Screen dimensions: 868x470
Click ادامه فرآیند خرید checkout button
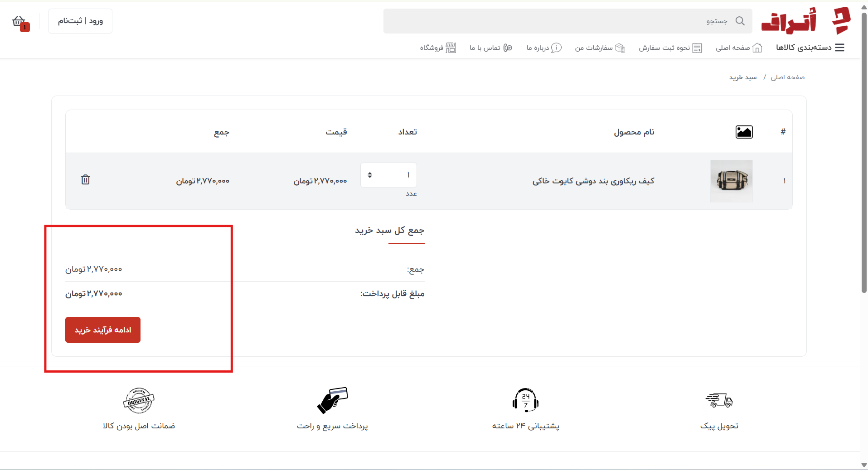[x=103, y=330]
